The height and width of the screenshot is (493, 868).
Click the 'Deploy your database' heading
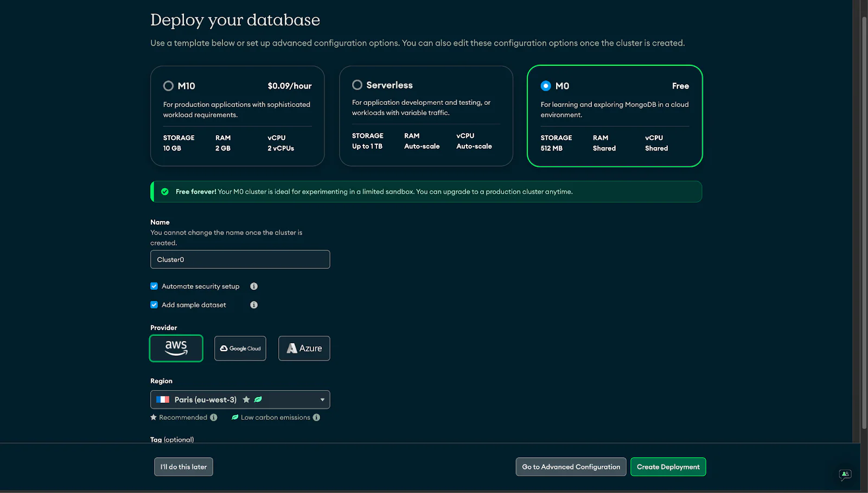point(235,20)
